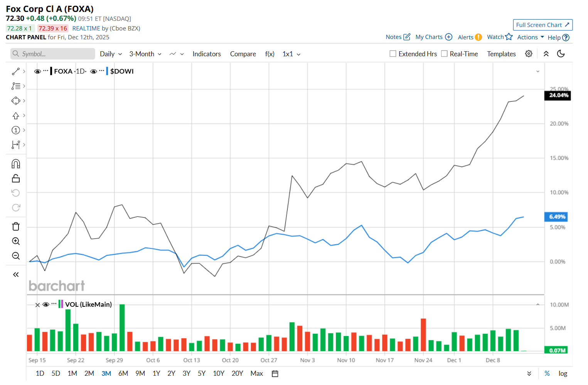Viewport: 588px width, 385px height.
Task: Enable the Extended Hrs checkbox
Action: point(393,54)
